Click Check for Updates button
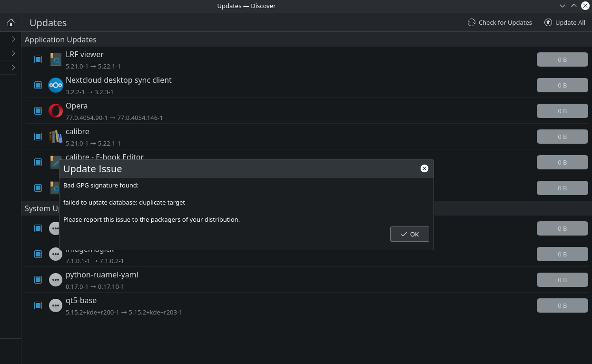The width and height of the screenshot is (592, 364). pos(500,22)
